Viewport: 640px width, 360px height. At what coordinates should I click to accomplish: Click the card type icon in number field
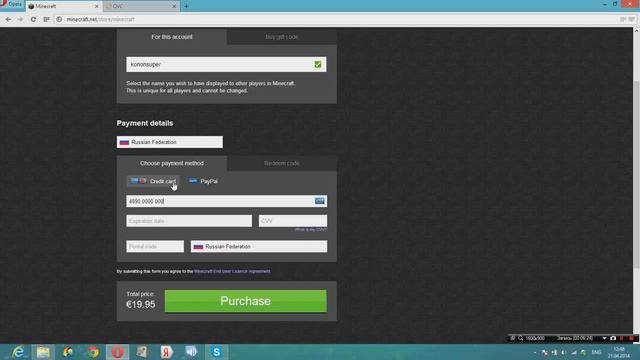(320, 200)
